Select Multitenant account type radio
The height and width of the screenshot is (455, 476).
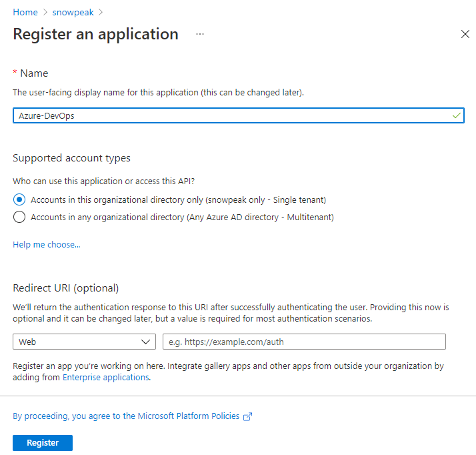point(19,217)
